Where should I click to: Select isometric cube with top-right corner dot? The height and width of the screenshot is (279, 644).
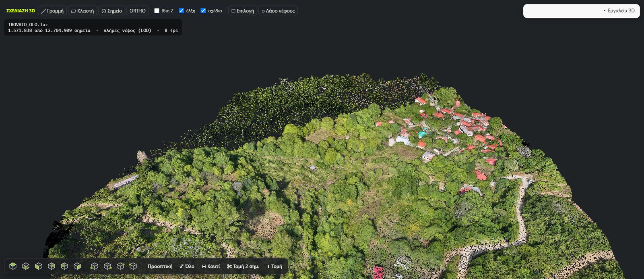(x=120, y=266)
